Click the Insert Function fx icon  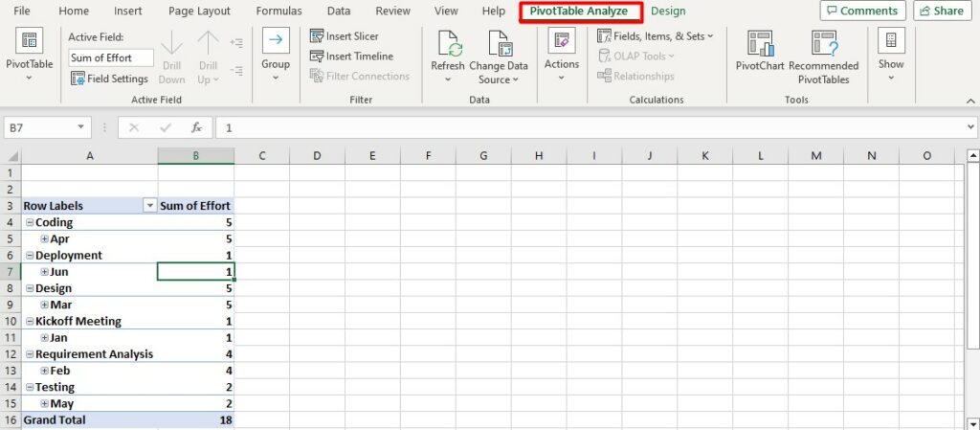pos(196,127)
